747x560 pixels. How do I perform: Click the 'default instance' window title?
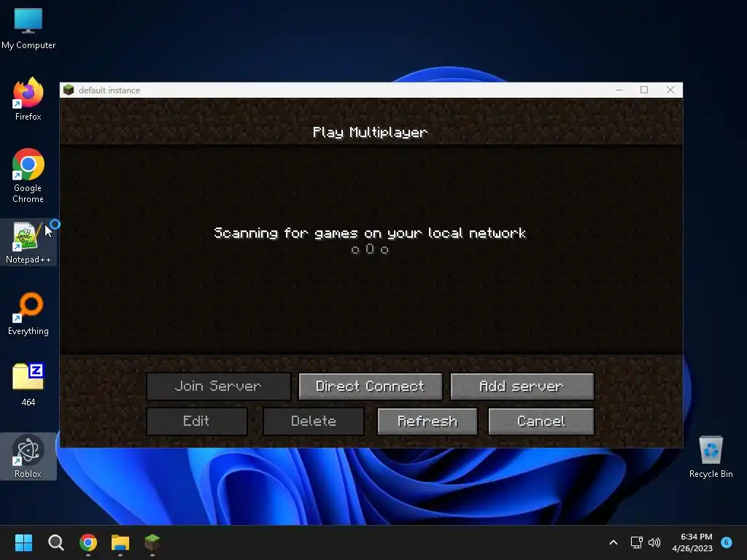click(109, 90)
